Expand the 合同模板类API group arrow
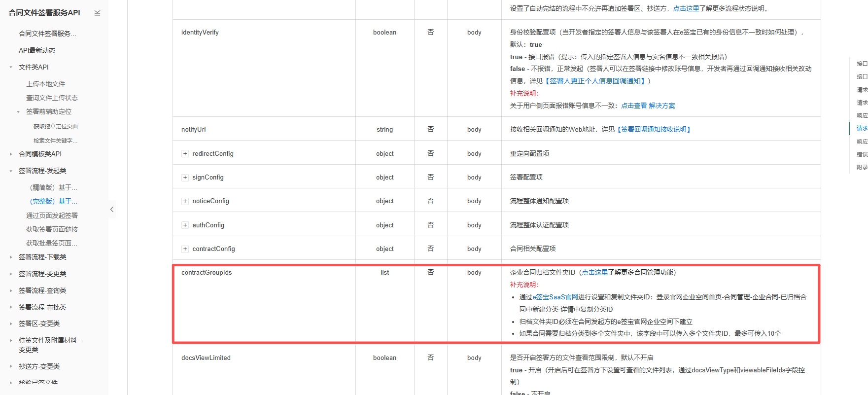Viewport: 868px width, 395px height. pos(11,154)
